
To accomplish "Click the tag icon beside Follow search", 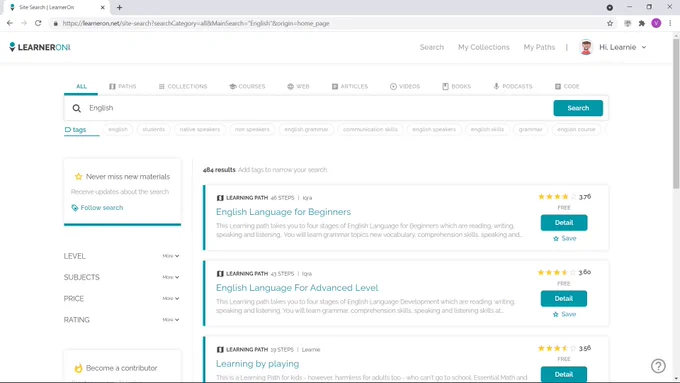I will point(75,208).
